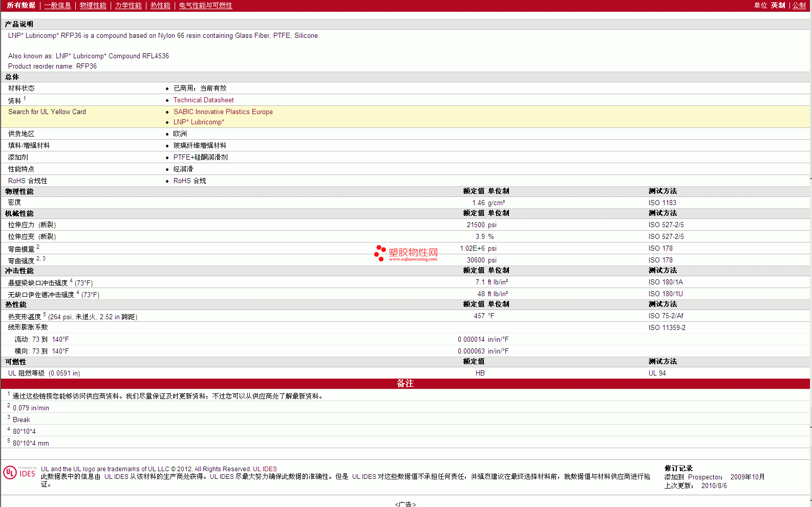Open the 一般信息 section tab

[57, 5]
